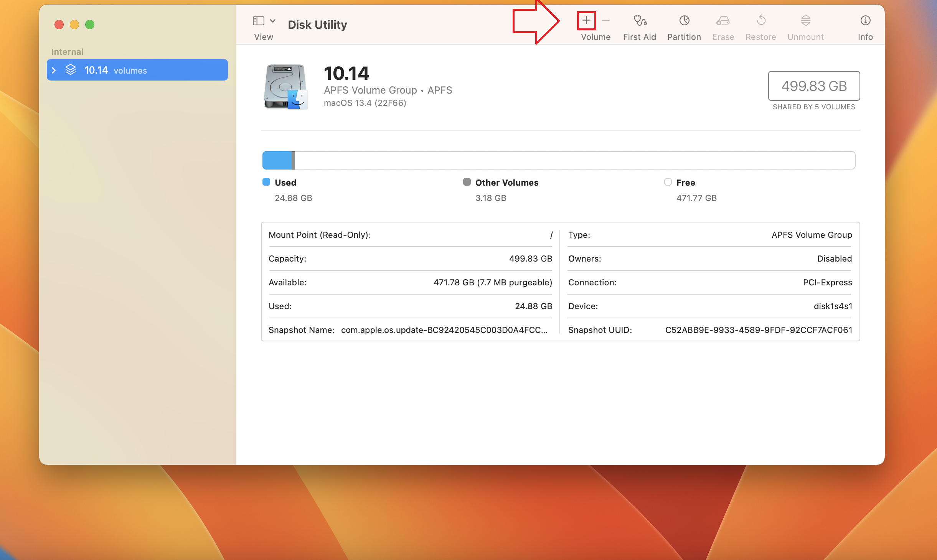The height and width of the screenshot is (560, 937).
Task: Click the Unmount volume icon
Action: [x=805, y=20]
